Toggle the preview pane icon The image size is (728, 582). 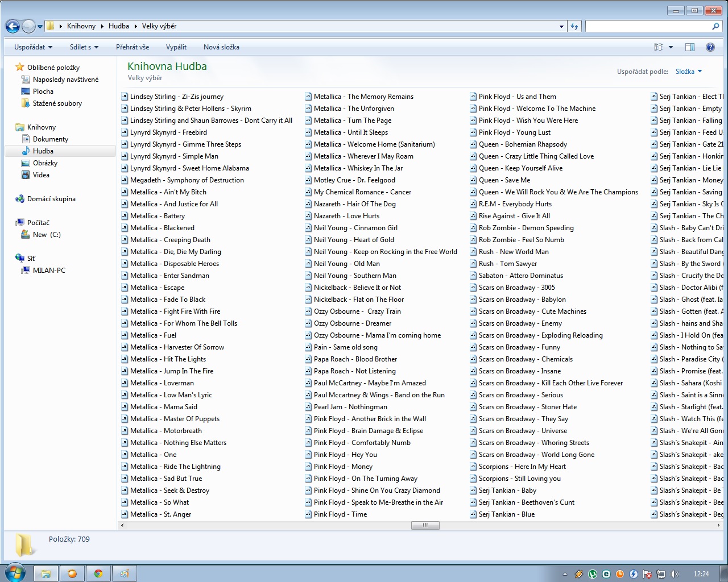pyautogui.click(x=690, y=47)
